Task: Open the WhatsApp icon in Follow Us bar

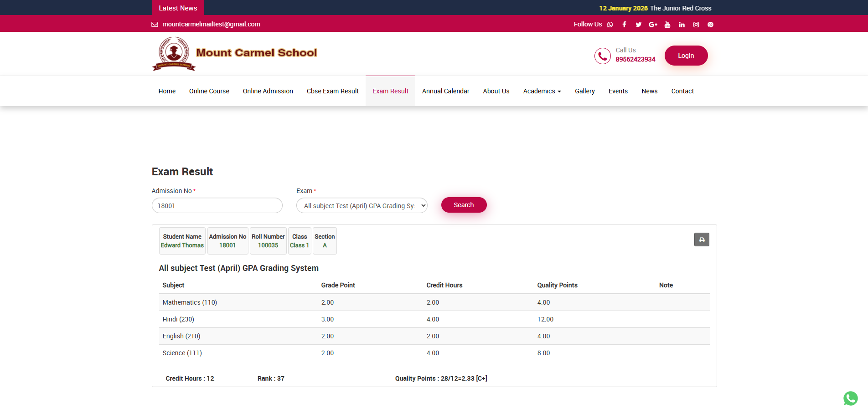Action: point(610,25)
